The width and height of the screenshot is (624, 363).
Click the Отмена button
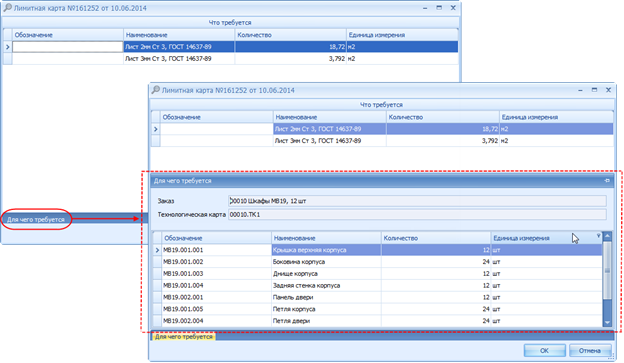[590, 351]
